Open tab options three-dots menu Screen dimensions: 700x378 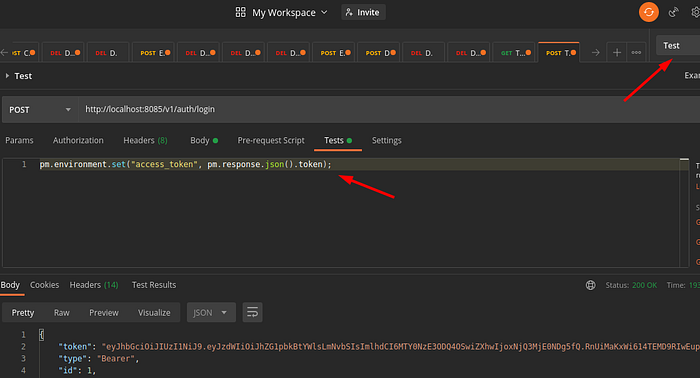[636, 53]
